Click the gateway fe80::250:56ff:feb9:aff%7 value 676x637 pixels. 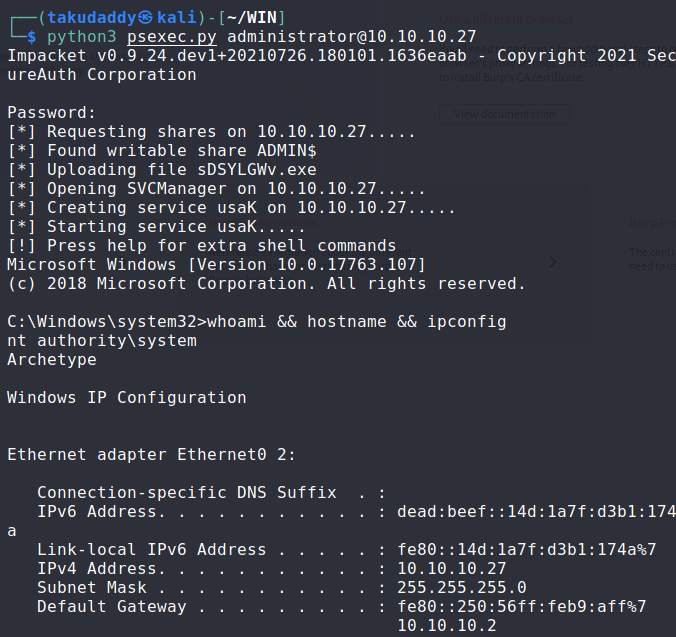pyautogui.click(x=522, y=606)
